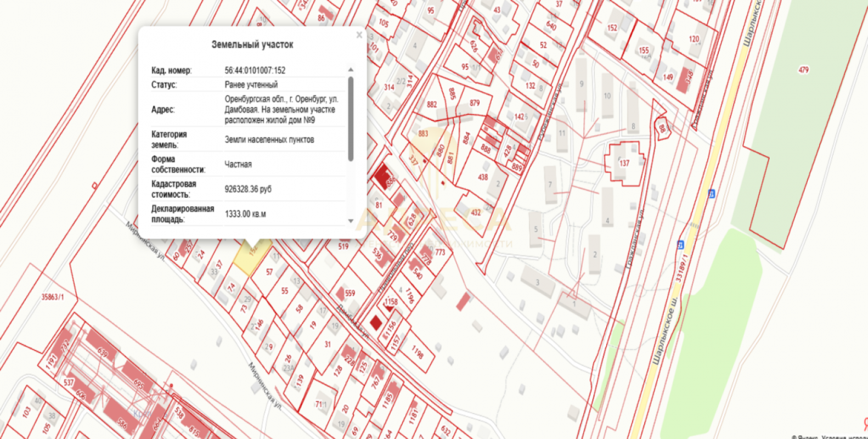Click the cadastral number 56:44:0101007:152
Image resolution: width=868 pixels, height=439 pixels.
pyautogui.click(x=255, y=70)
